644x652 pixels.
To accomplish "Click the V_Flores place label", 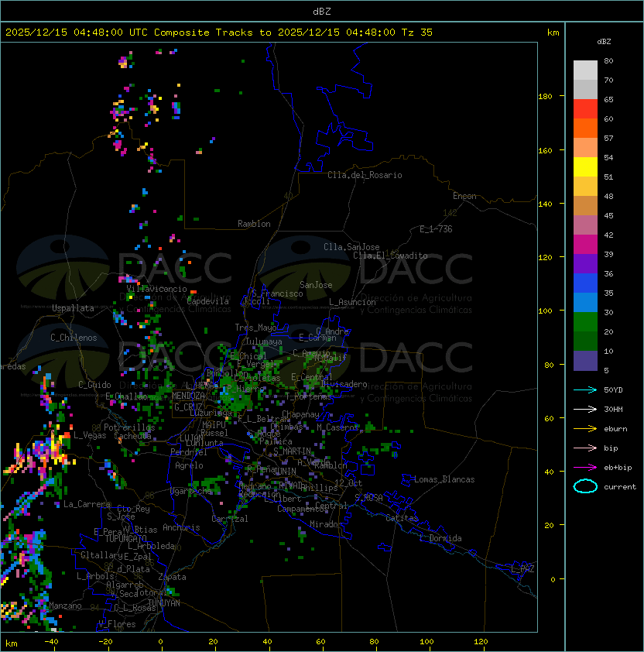I will click(x=117, y=625).
